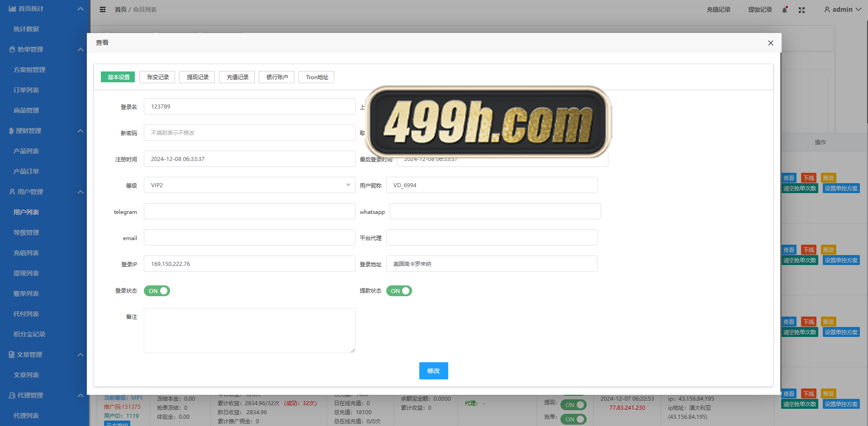Open 代付列表 in the sidebar
868x426 pixels.
click(x=26, y=314)
